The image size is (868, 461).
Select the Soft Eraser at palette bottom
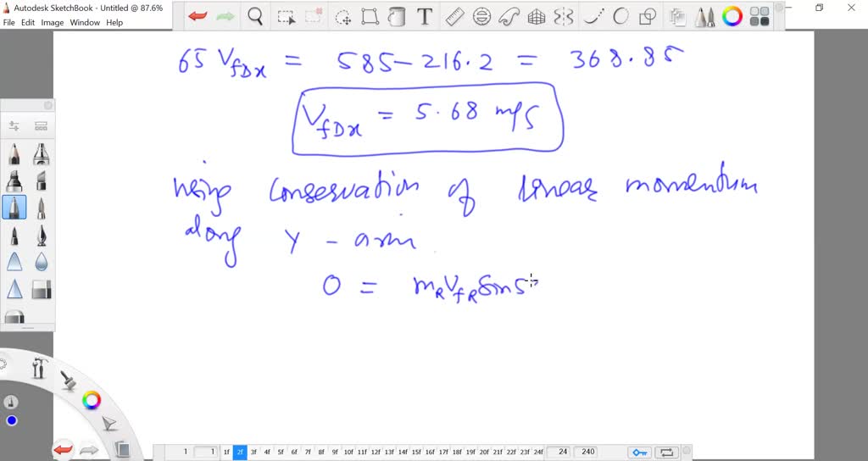point(14,317)
